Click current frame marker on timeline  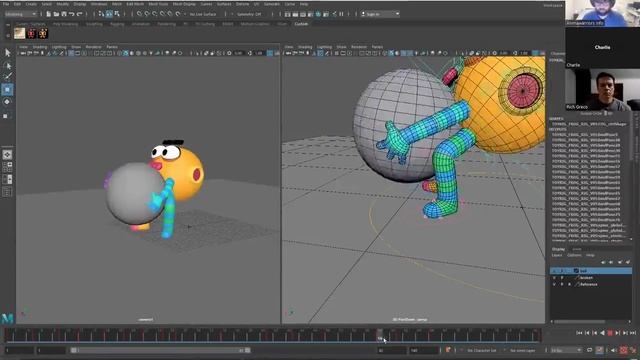(x=380, y=335)
